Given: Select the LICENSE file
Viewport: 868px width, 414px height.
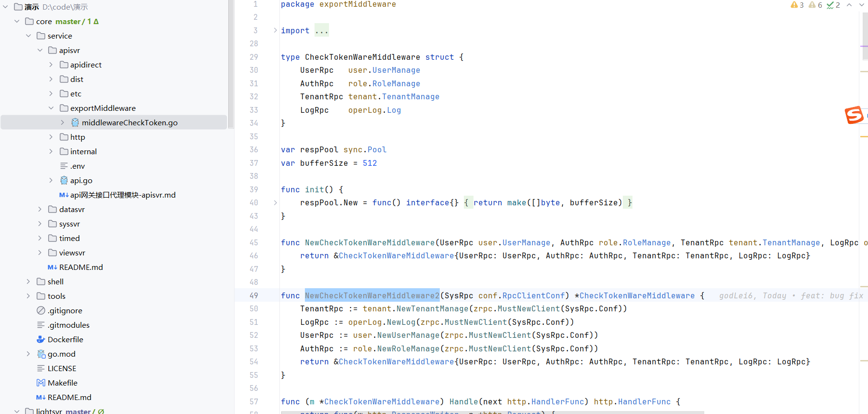Looking at the screenshot, I should pyautogui.click(x=62, y=368).
